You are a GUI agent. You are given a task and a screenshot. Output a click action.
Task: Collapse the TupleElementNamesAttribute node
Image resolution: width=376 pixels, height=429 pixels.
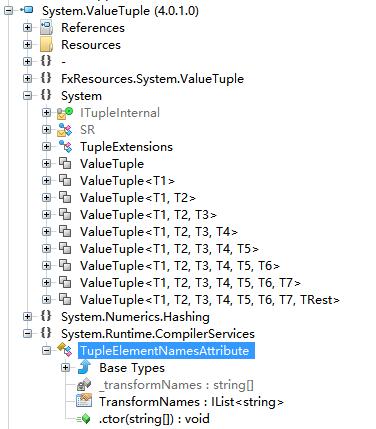pyautogui.click(x=47, y=350)
